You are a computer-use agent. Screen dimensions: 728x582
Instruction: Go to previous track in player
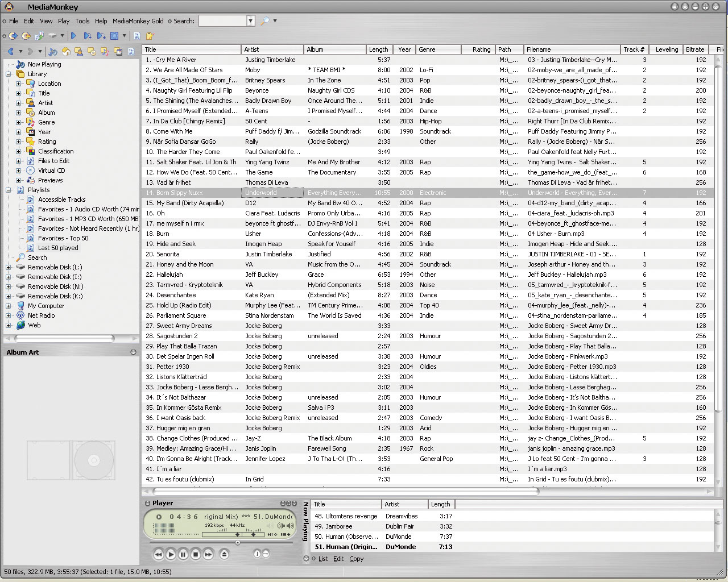point(158,554)
